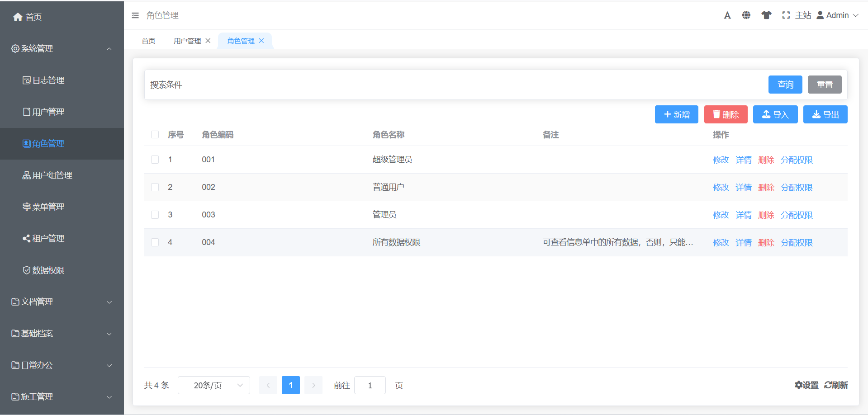Click the 租户管理 share icon

(27, 238)
